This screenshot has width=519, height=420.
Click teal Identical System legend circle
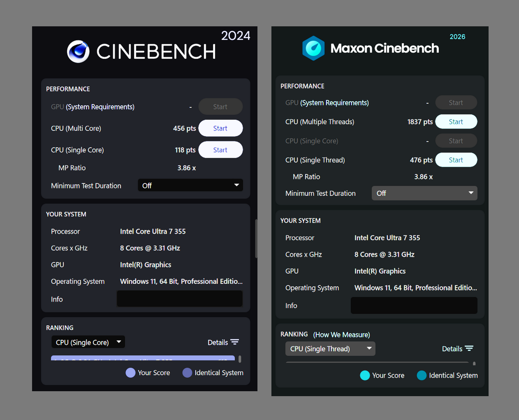tap(421, 375)
